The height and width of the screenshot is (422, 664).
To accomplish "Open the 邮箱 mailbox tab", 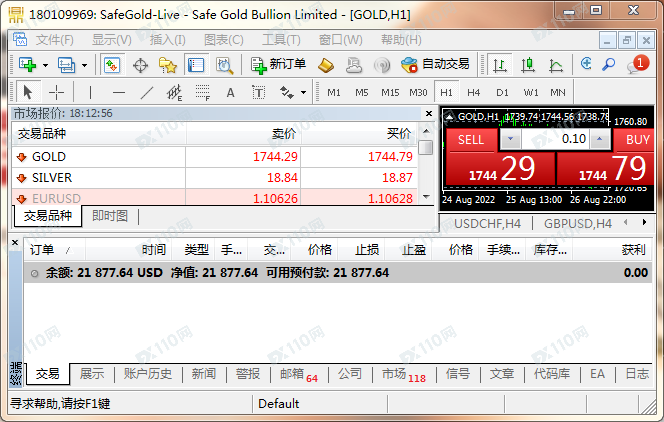I will click(299, 375).
